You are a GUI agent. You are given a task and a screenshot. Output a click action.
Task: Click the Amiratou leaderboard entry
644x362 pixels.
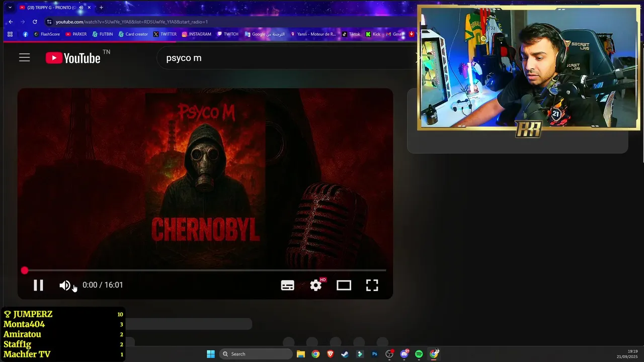click(63, 334)
